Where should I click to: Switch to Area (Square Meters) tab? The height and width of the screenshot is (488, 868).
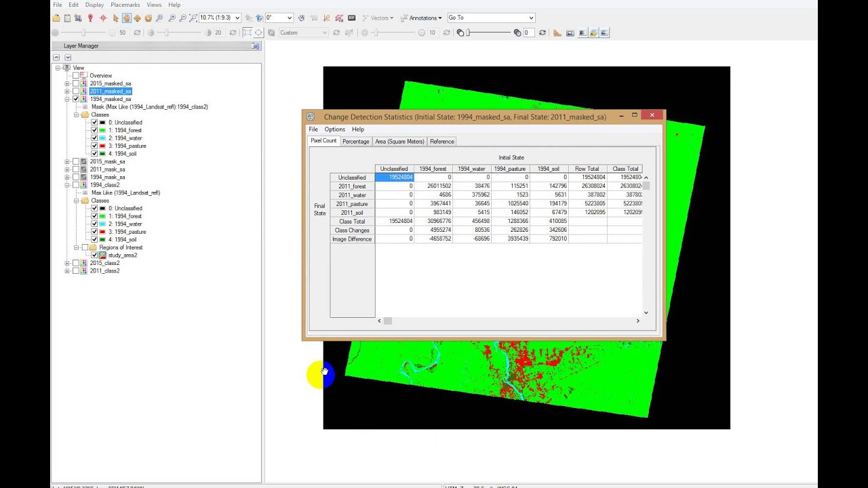coord(399,142)
